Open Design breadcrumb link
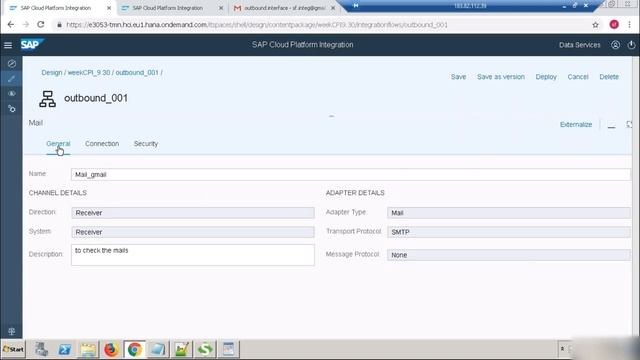 (x=52, y=73)
